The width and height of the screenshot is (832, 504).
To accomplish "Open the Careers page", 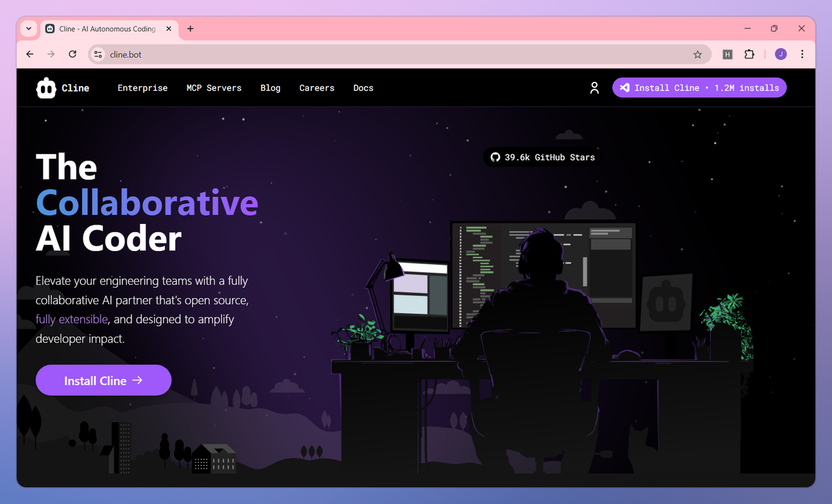I will (317, 88).
